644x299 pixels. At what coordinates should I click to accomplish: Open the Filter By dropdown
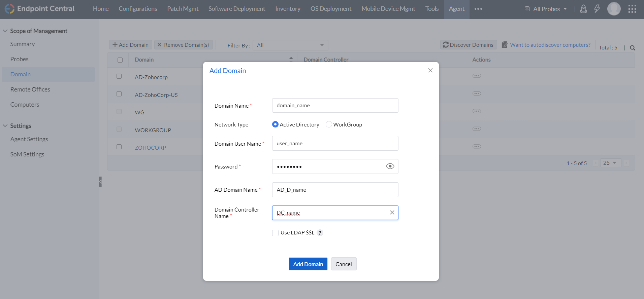click(x=290, y=45)
